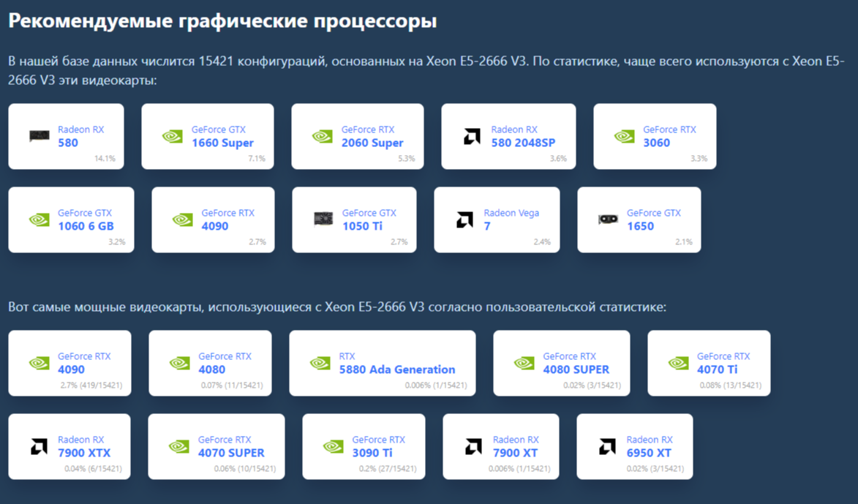Image resolution: width=858 pixels, height=504 pixels.
Task: Open the Radeon RX 6950 XT link
Action: [650, 447]
